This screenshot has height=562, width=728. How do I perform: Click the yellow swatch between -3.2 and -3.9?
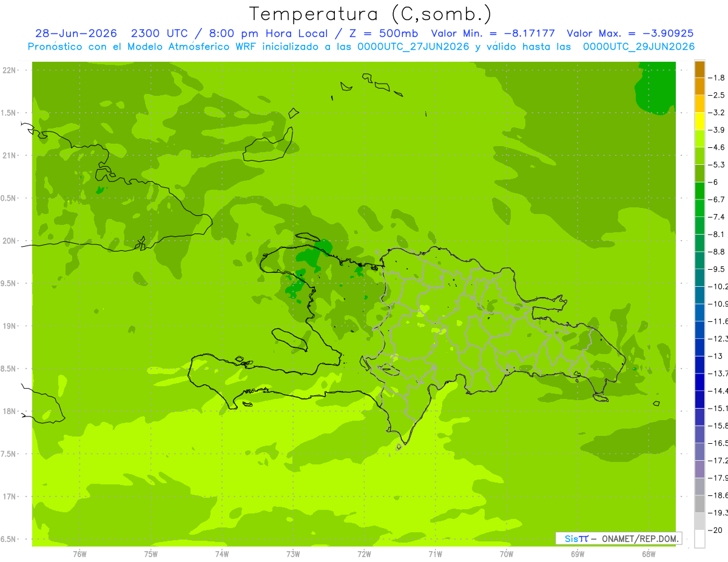click(699, 121)
